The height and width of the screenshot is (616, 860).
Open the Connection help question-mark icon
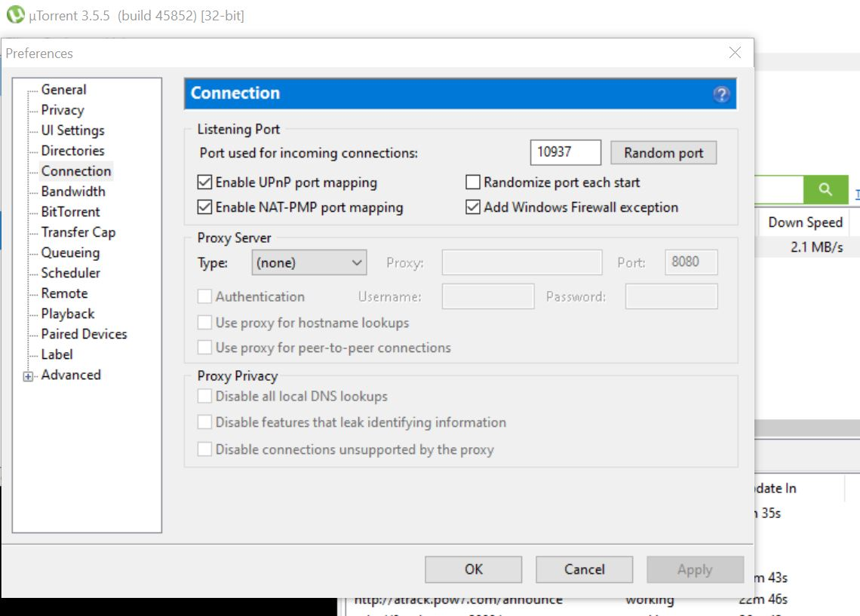tap(721, 94)
